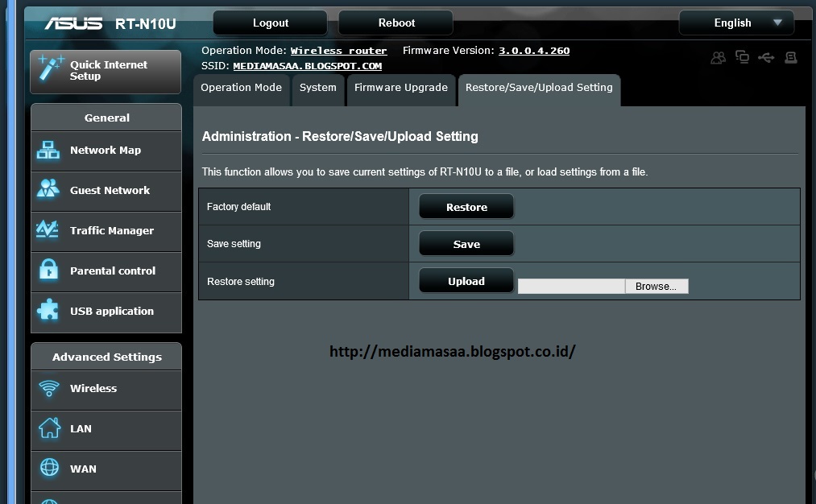Click the Wireless router operation mode link
Viewport: 816px width, 504px height.
pyautogui.click(x=339, y=51)
